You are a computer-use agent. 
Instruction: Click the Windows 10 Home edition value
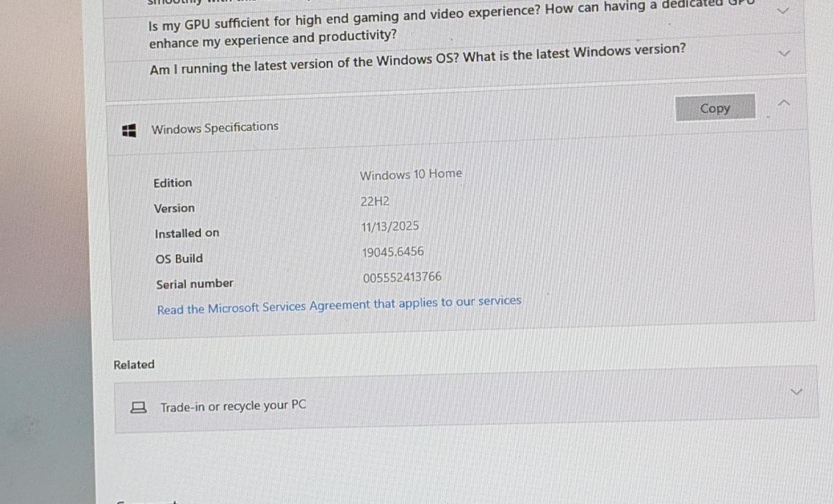(411, 174)
